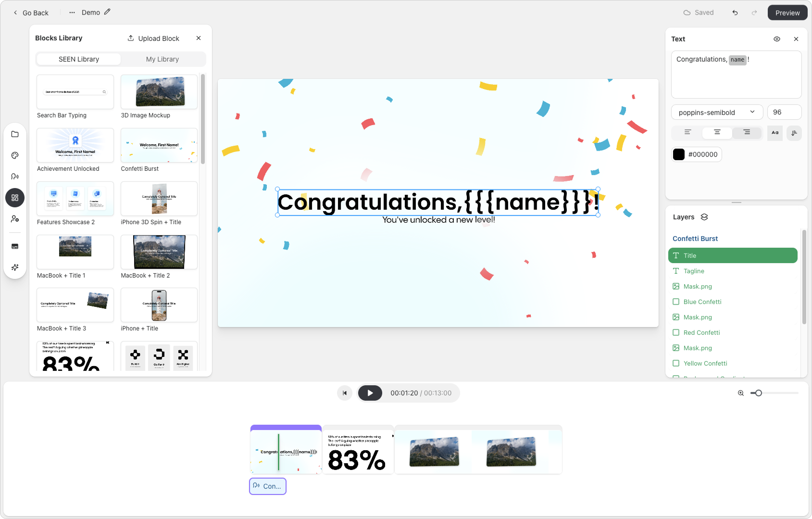Image resolution: width=812 pixels, height=519 pixels.
Task: Open the color palette theme icon
Action: [15, 155]
